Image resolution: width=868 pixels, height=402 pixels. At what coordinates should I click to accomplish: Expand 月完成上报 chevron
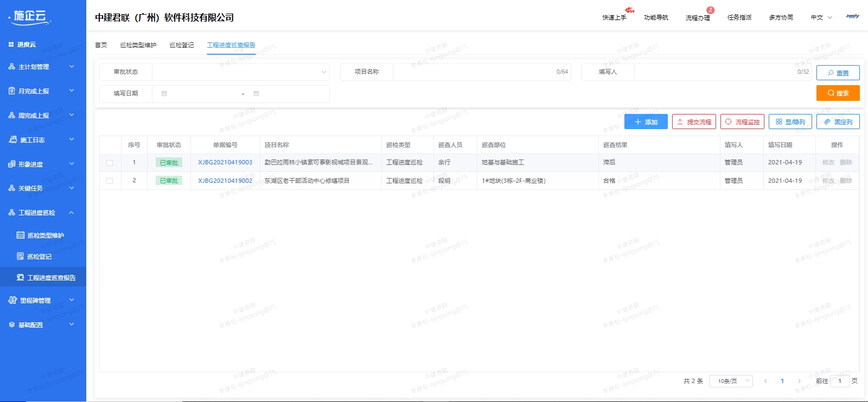72,91
